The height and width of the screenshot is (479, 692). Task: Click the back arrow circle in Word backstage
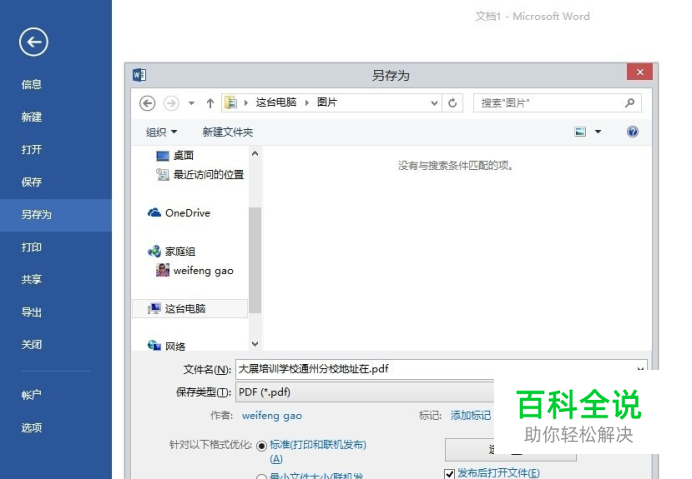pos(34,42)
